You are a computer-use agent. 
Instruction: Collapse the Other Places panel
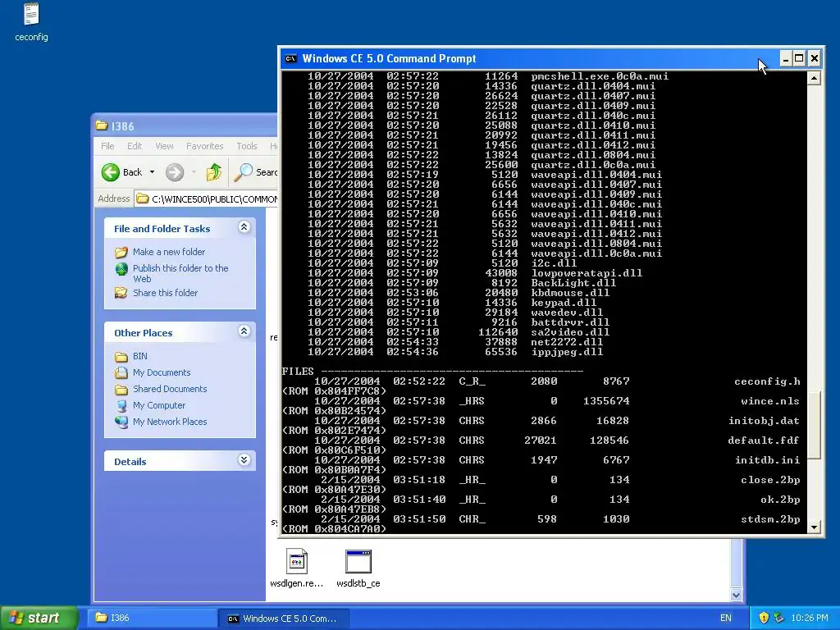244,331
